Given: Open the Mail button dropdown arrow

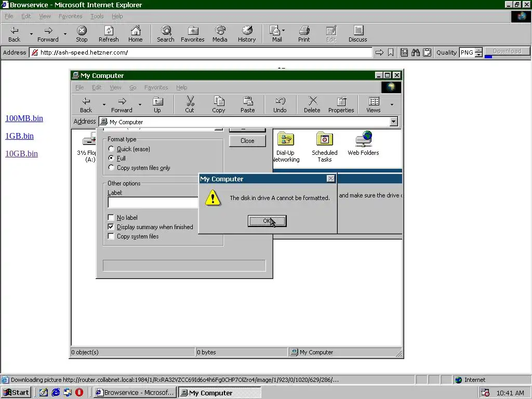Looking at the screenshot, I should (x=284, y=30).
